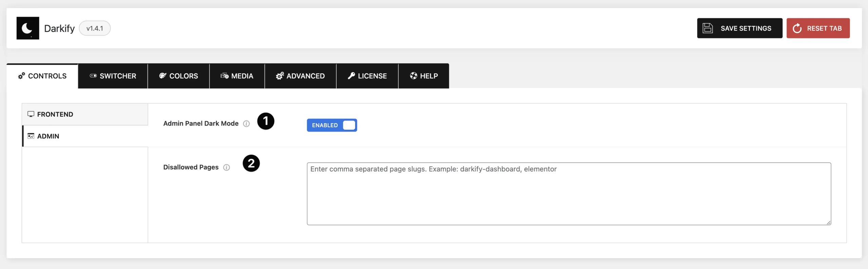Open the Controls tab

point(42,76)
